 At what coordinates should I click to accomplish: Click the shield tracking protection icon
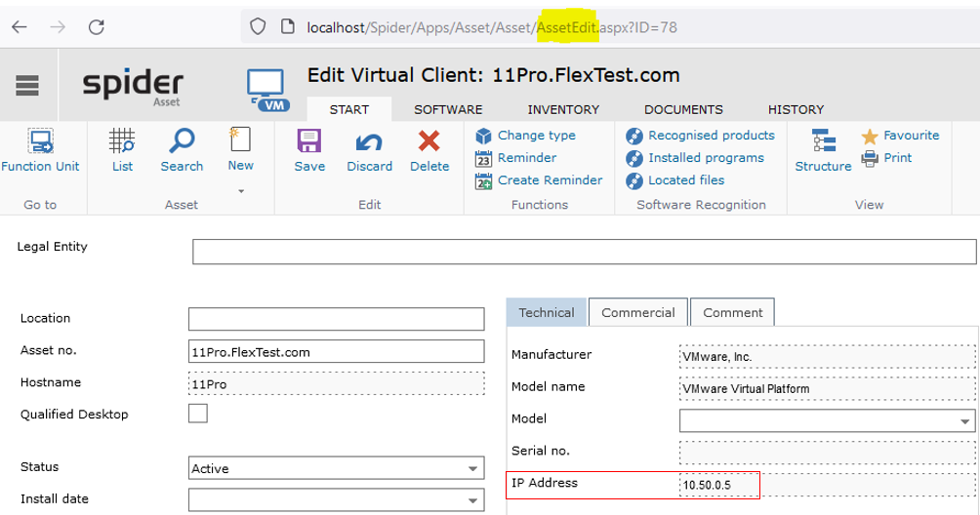coord(258,27)
